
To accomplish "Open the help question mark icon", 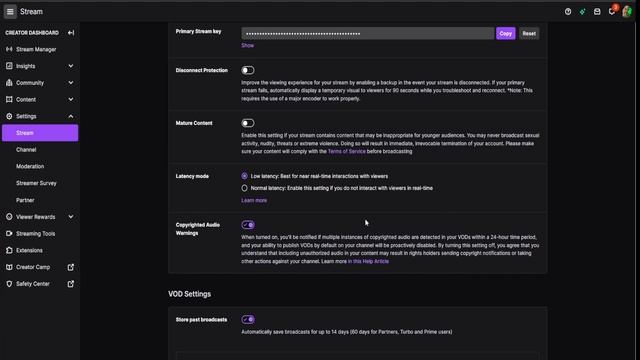I will 568,12.
